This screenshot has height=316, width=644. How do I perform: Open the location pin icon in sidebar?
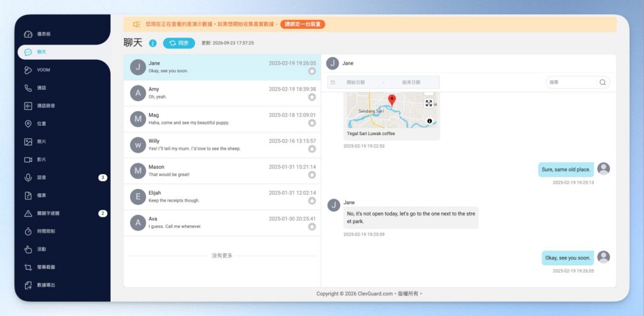(x=28, y=124)
